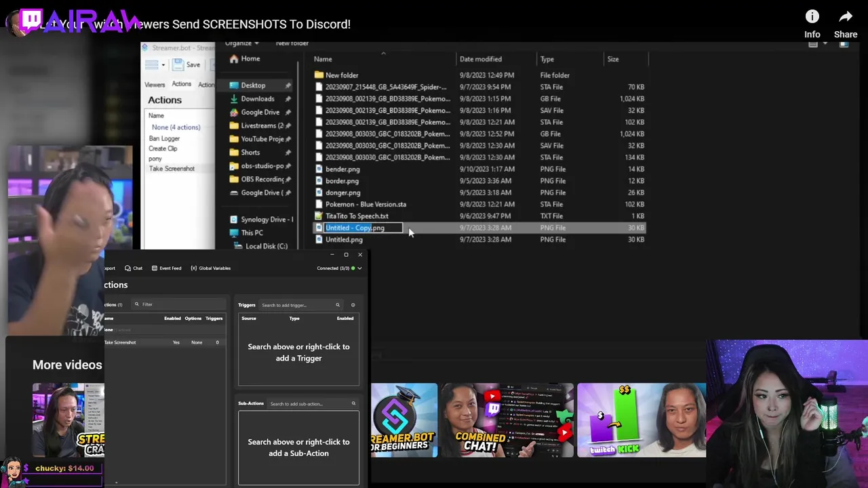
Task: Select the Take Screenshot action in dark window
Action: 165,342
